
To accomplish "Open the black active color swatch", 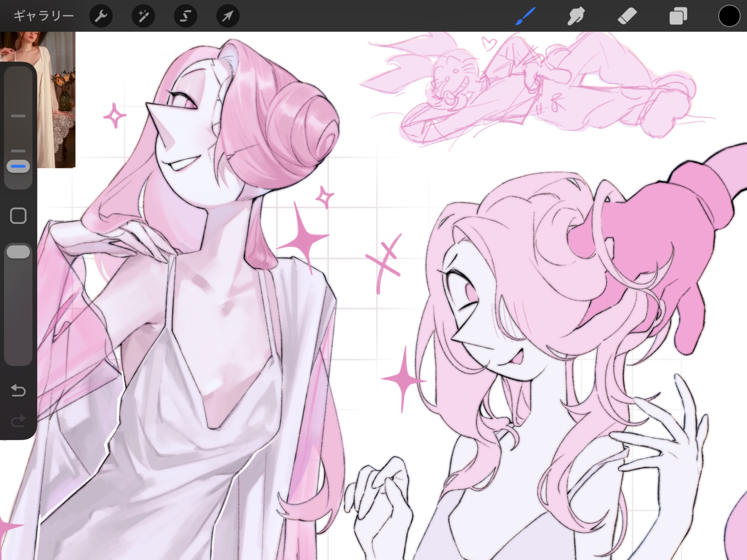I will pos(729,16).
